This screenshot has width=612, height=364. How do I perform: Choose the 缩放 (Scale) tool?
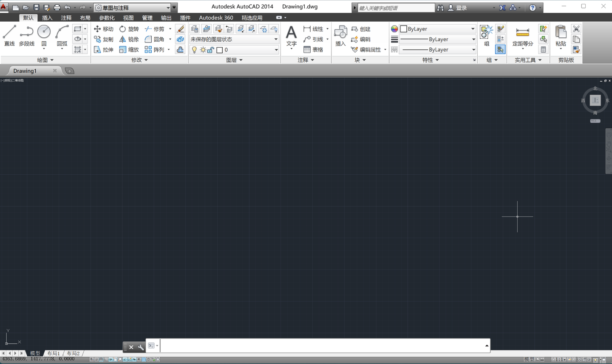coord(129,50)
